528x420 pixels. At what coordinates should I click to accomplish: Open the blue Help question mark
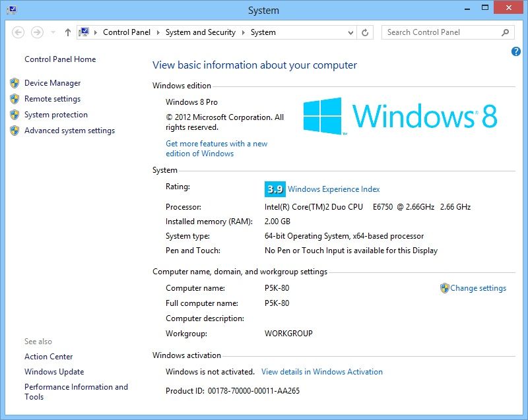pyautogui.click(x=516, y=51)
